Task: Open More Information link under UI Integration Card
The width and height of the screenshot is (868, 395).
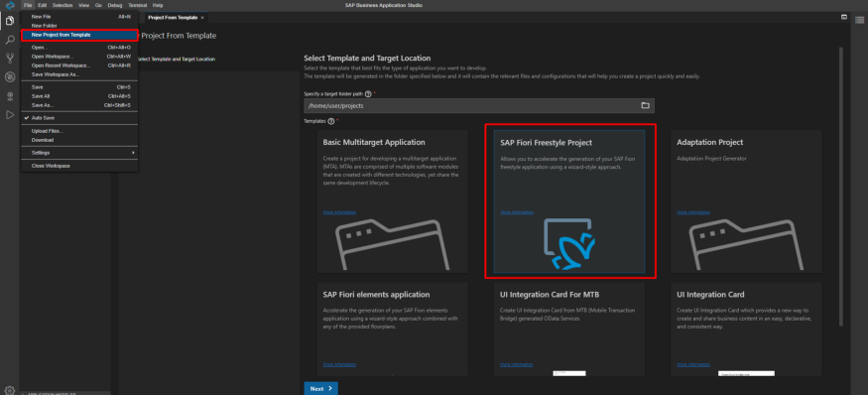Action: pyautogui.click(x=693, y=364)
